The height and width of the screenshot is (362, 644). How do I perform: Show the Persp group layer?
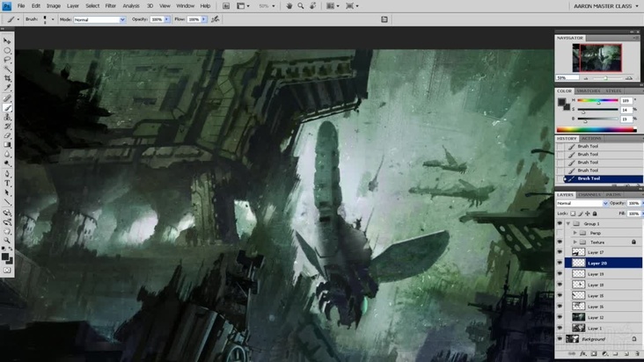click(560, 233)
